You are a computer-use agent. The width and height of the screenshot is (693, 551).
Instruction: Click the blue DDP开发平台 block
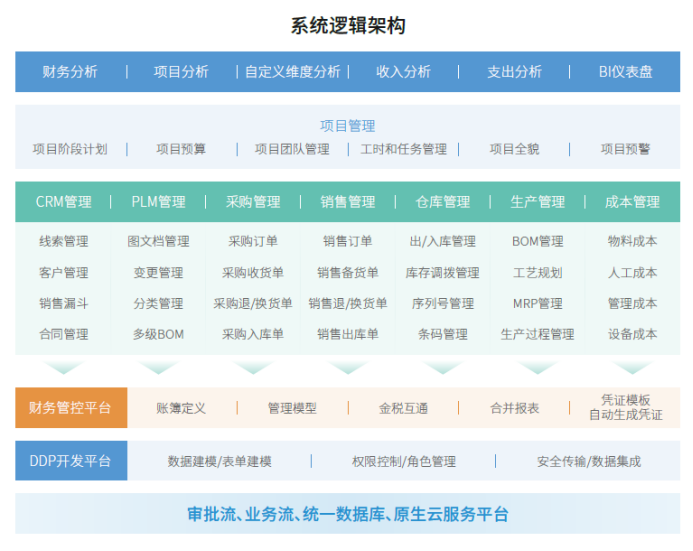tap(71, 461)
